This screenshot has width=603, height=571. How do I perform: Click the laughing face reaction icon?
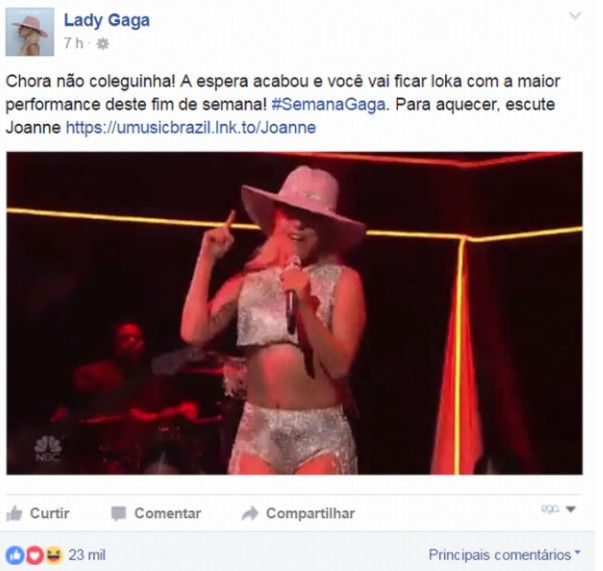point(54,554)
